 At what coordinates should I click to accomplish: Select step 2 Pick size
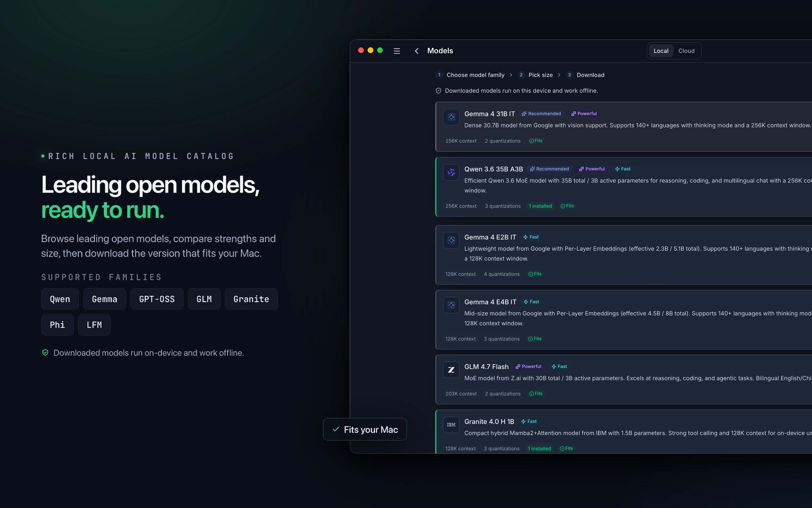point(535,75)
